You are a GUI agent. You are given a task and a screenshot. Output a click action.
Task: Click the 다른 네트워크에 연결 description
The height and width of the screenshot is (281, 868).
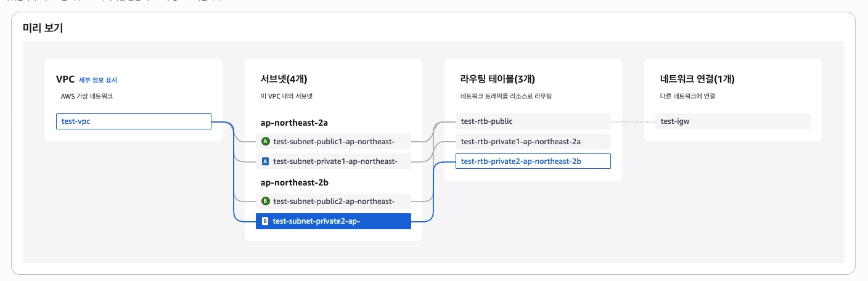tap(688, 96)
